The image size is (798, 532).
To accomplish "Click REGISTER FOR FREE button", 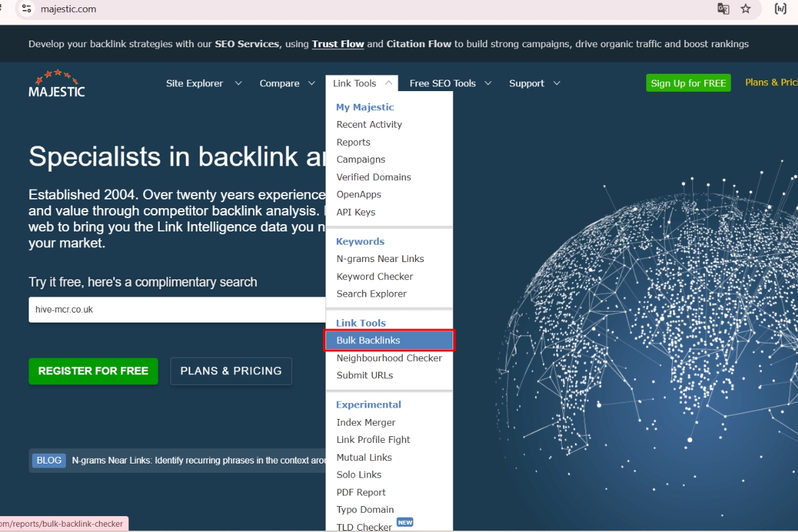I will (x=93, y=371).
